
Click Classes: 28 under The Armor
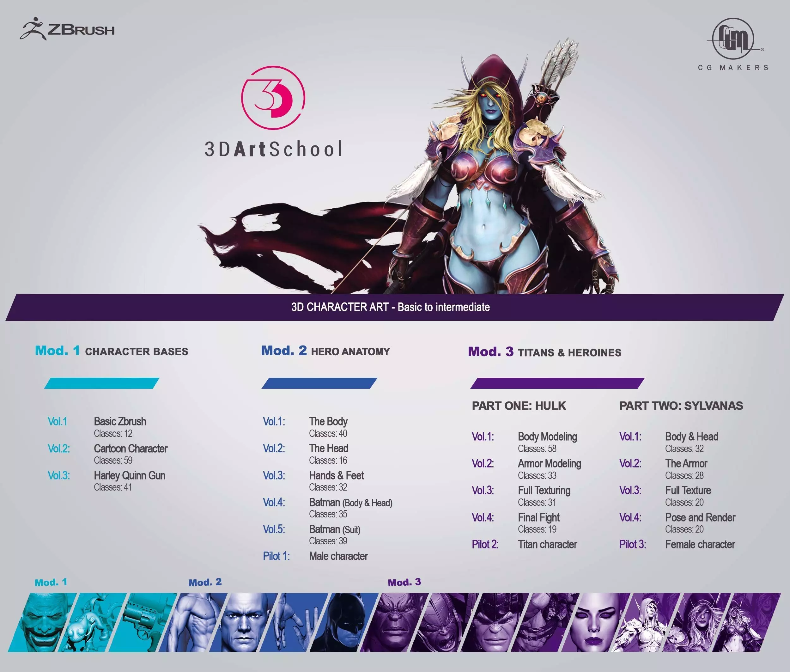(684, 475)
